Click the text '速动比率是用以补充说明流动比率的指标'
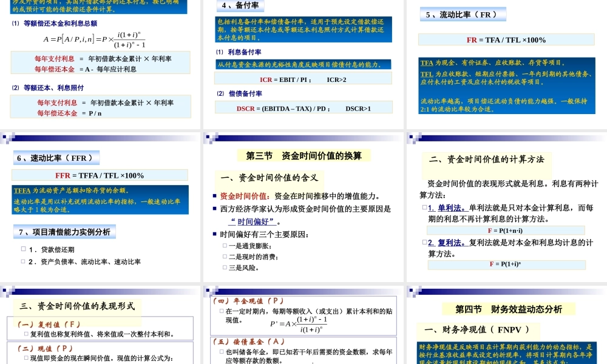 [x=75, y=201]
